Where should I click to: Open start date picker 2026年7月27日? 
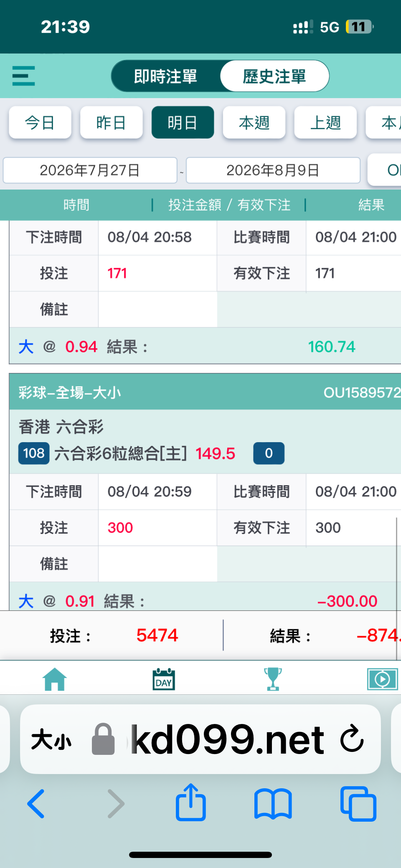pyautogui.click(x=90, y=170)
